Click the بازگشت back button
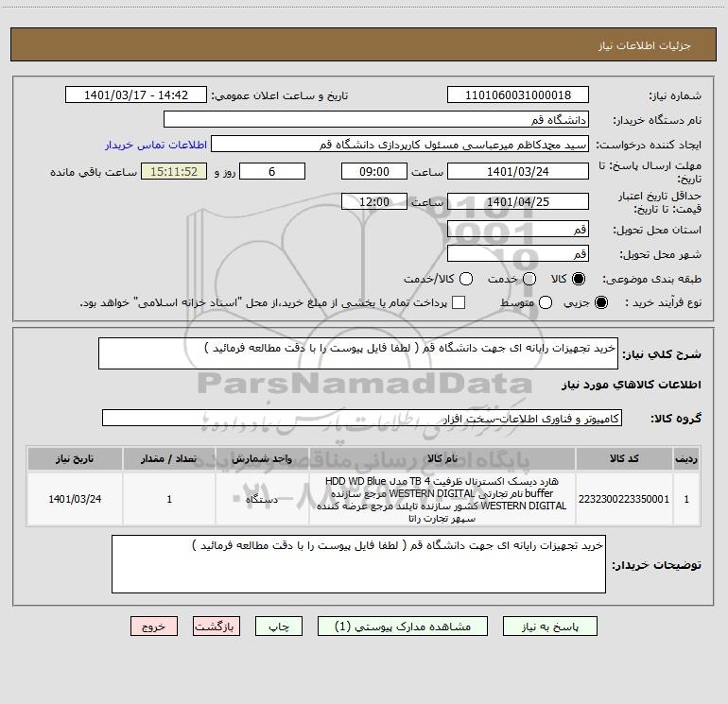Screen dimensions: 728x704 (217, 627)
